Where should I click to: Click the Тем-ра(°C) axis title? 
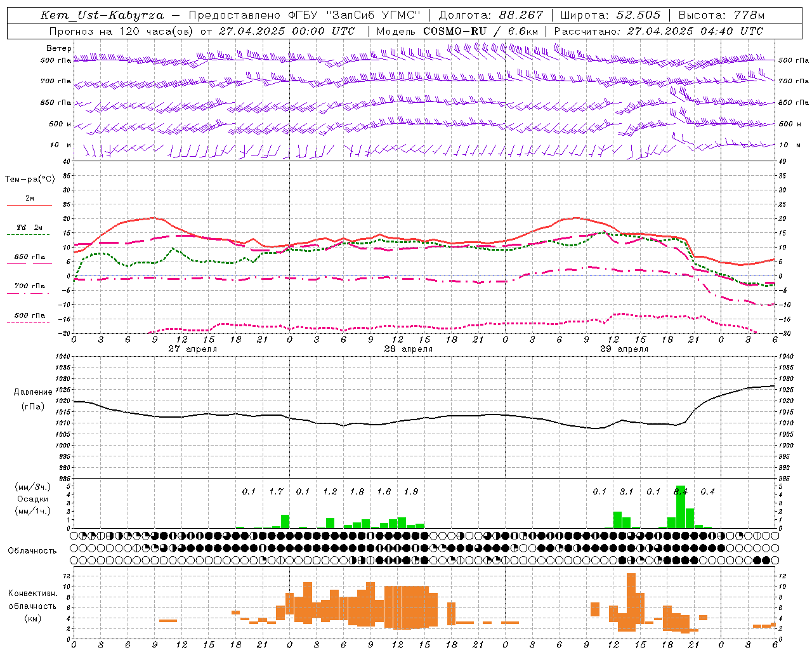(30, 180)
